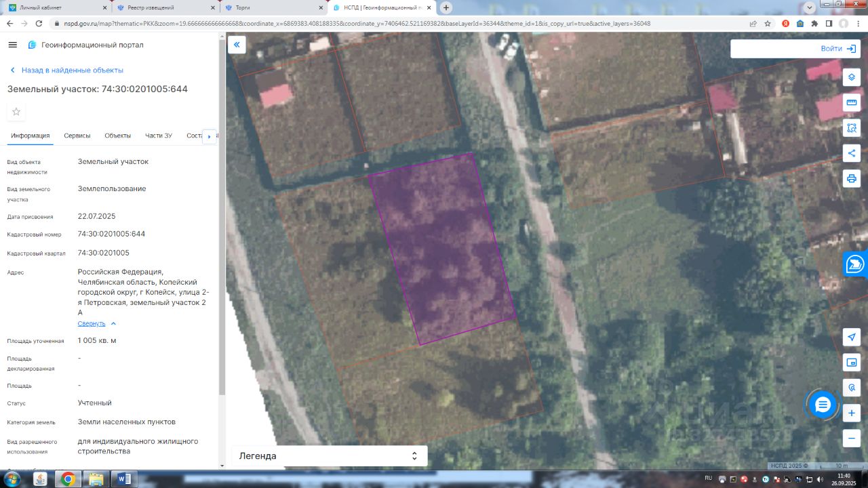Go back in browser history

click(9, 23)
